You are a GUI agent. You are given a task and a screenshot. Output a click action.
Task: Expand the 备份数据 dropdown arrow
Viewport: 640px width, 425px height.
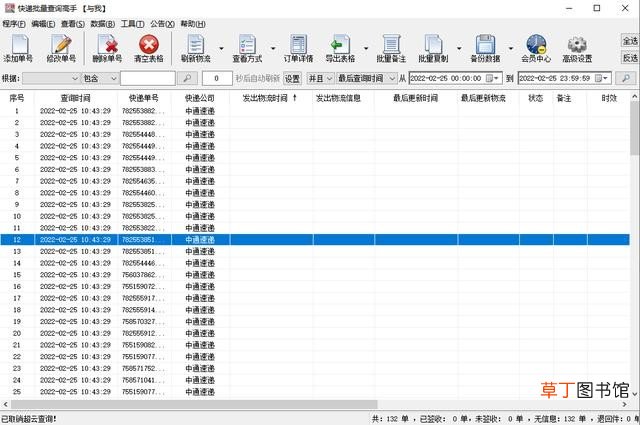[511, 49]
